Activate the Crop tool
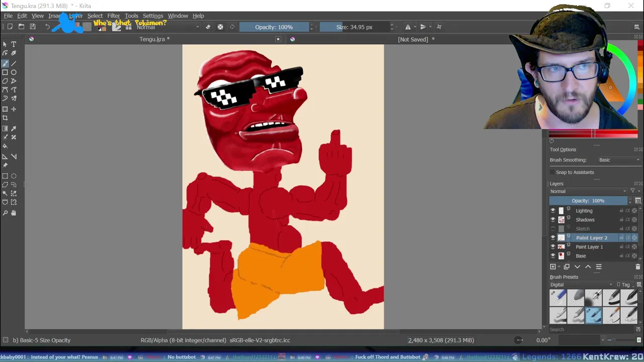 (5, 118)
